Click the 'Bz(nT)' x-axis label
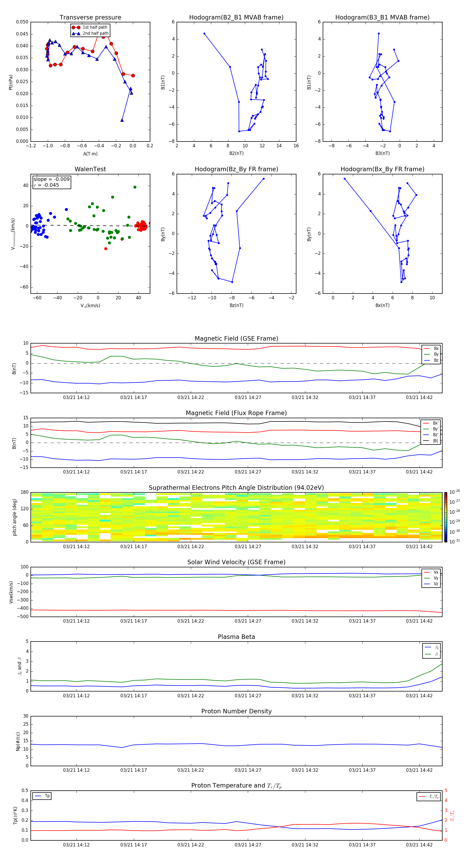Screen dimensions: 473x868 pyautogui.click(x=236, y=305)
